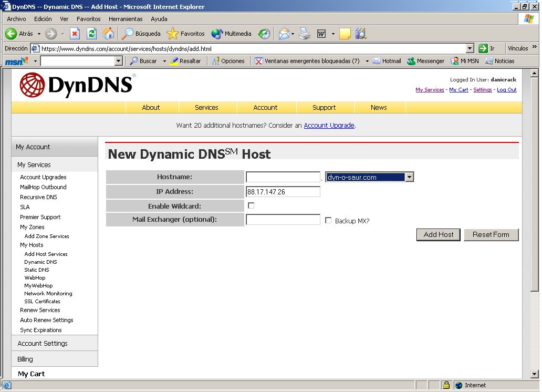Open Hotmail from MSN toolbar
This screenshot has height=392, width=542.
(387, 61)
